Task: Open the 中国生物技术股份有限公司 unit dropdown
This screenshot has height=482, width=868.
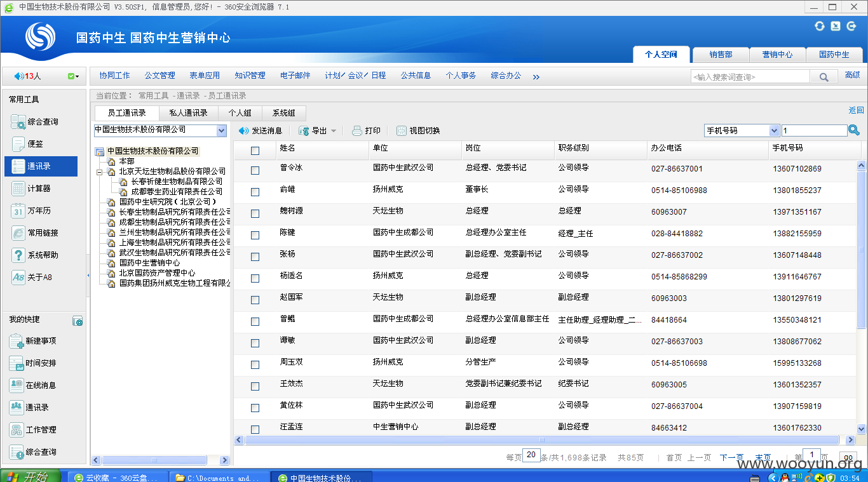Action: [x=221, y=130]
